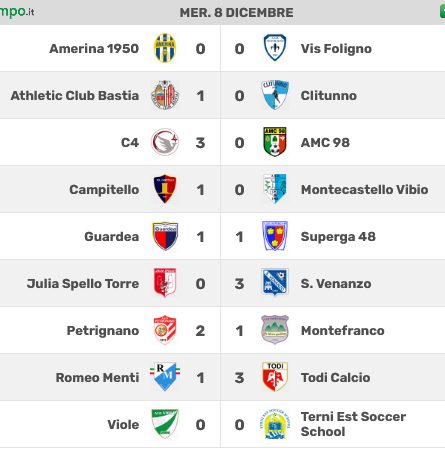The height and width of the screenshot is (454, 445).
Task: Open the Julia Spello Torre team name
Action: coord(83,284)
